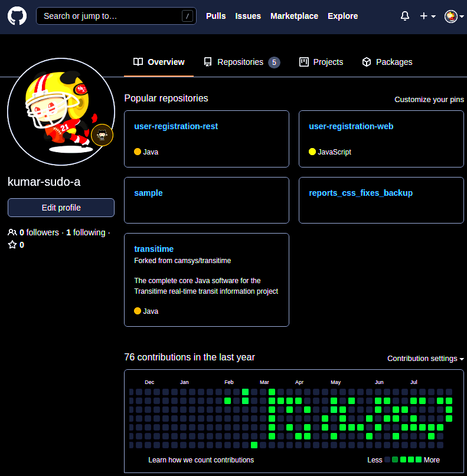Viewport: 467px width, 476px height.
Task: Open the Projects tab
Action: pos(321,62)
